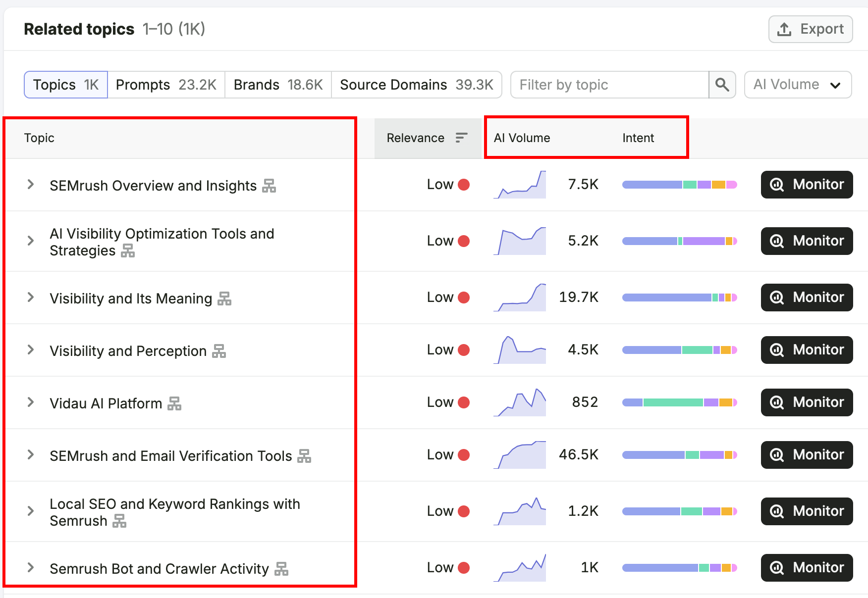Expand the Vidau AI Platform row
Screen dimensions: 868x598
(x=31, y=402)
